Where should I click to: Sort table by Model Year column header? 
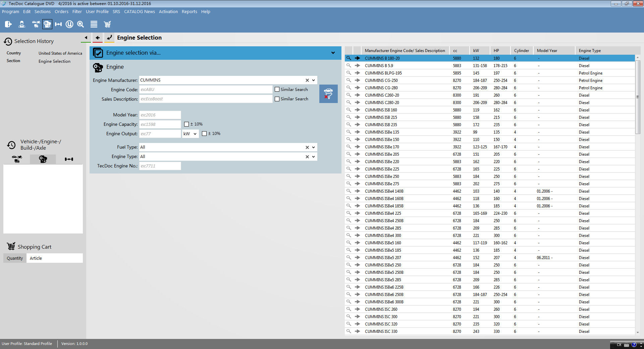pos(554,51)
